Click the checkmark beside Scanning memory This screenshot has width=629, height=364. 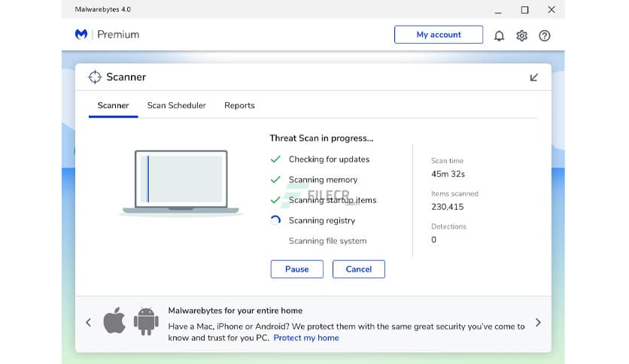[x=275, y=180]
